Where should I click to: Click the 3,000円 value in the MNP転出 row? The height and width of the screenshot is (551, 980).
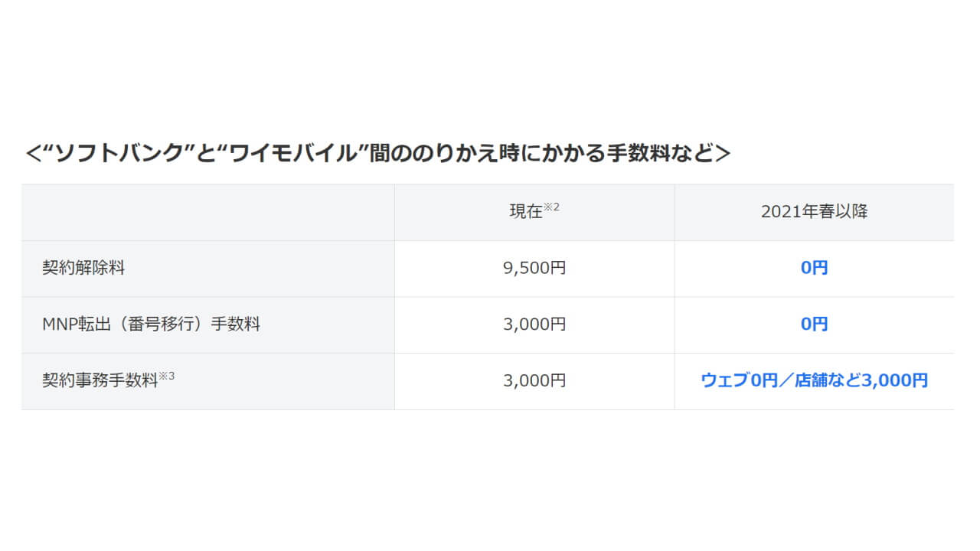(x=534, y=324)
